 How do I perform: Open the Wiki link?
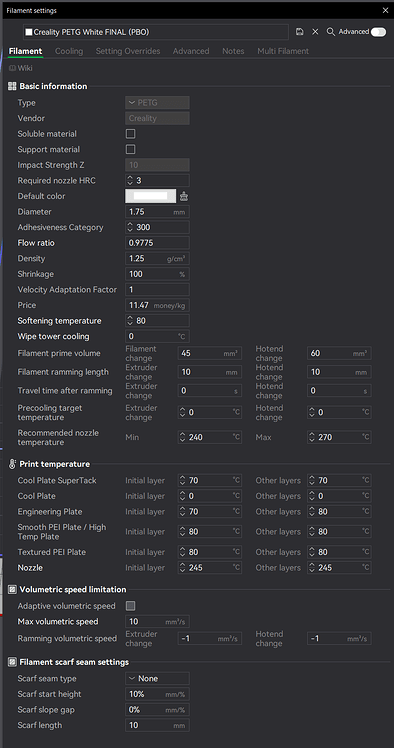(x=25, y=68)
